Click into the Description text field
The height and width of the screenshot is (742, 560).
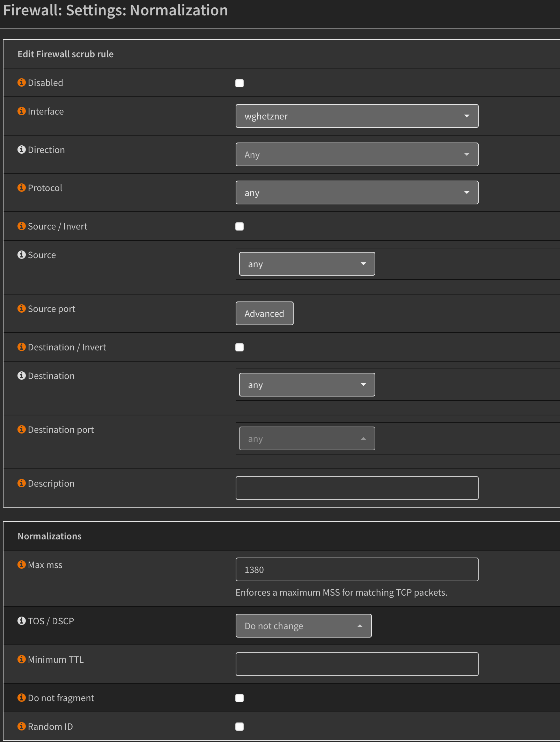coord(357,488)
